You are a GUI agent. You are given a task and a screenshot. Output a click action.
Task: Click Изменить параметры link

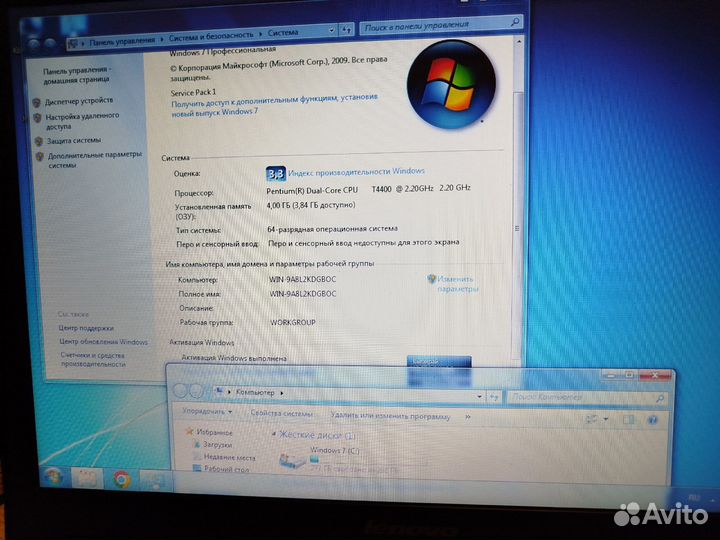[x=457, y=284]
